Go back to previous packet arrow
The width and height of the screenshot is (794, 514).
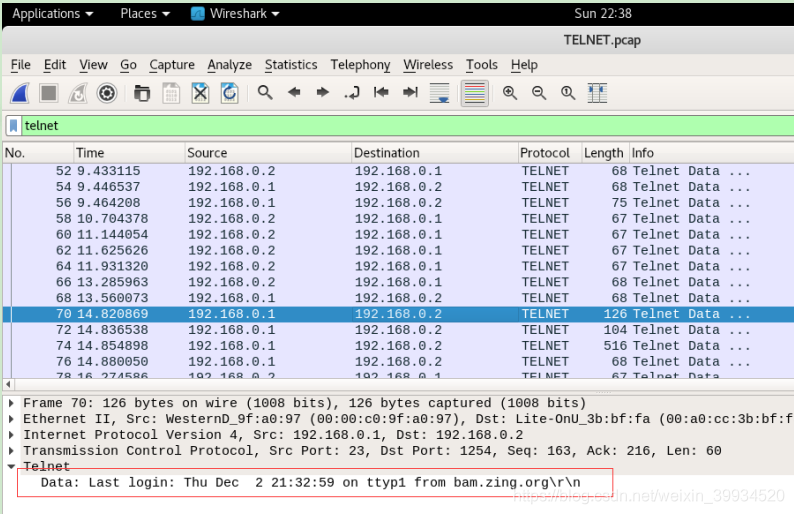click(x=294, y=92)
